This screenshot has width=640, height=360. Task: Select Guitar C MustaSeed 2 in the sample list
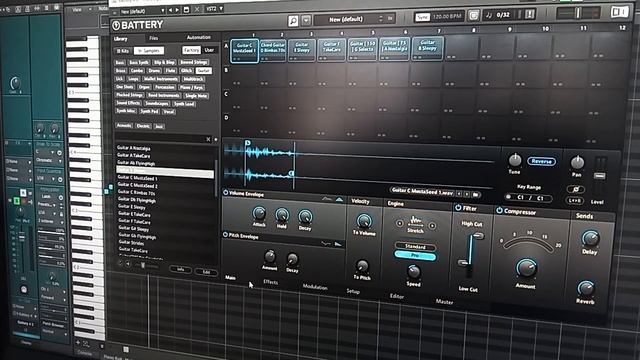pos(138,185)
